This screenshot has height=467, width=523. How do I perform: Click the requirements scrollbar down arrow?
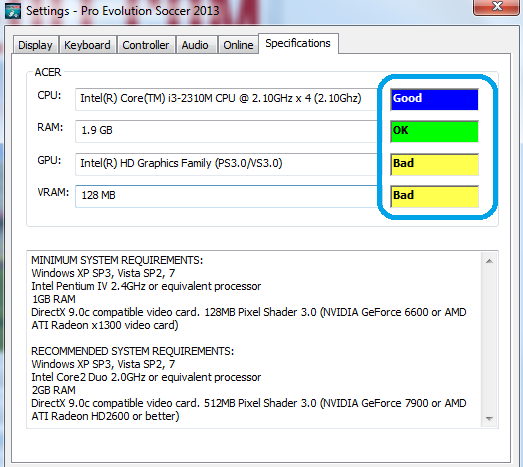coord(489,418)
